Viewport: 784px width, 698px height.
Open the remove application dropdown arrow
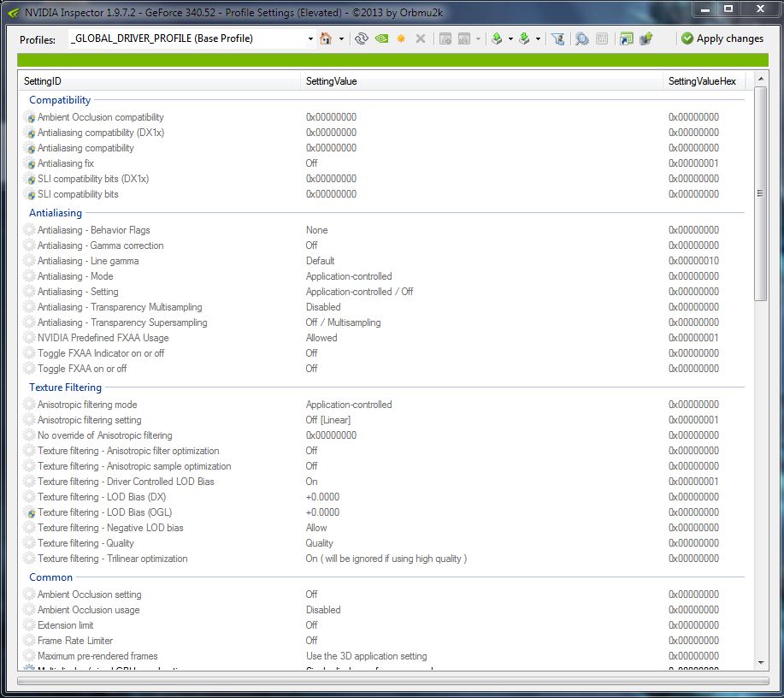tap(478, 38)
